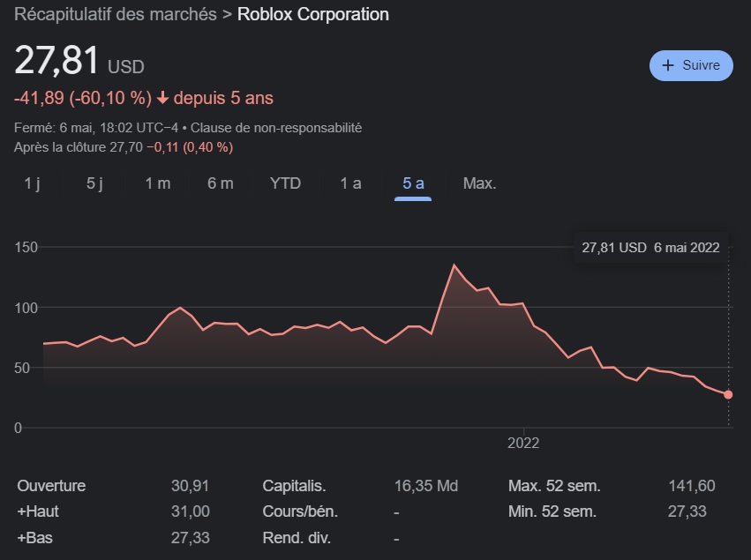Select the 5 a time range tab

pos(413,183)
